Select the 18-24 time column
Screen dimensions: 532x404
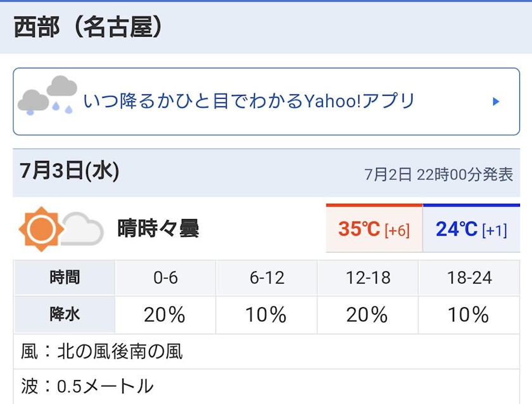coord(469,277)
